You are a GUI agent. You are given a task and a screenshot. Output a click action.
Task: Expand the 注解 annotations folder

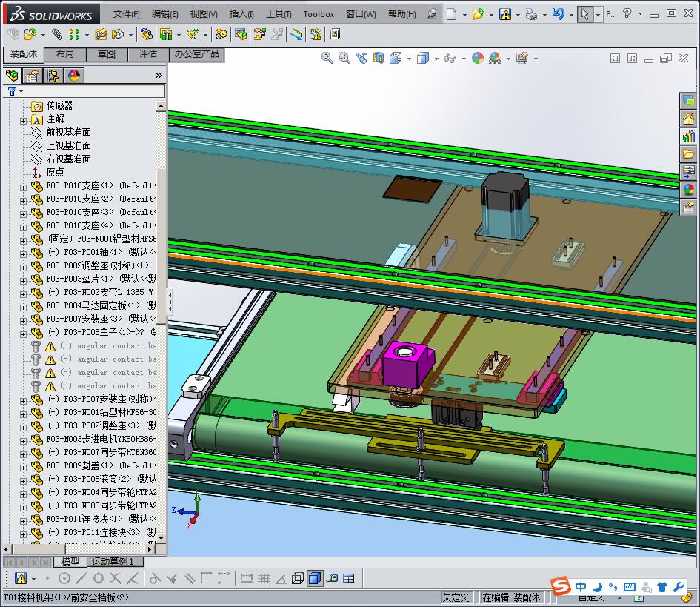click(x=24, y=119)
